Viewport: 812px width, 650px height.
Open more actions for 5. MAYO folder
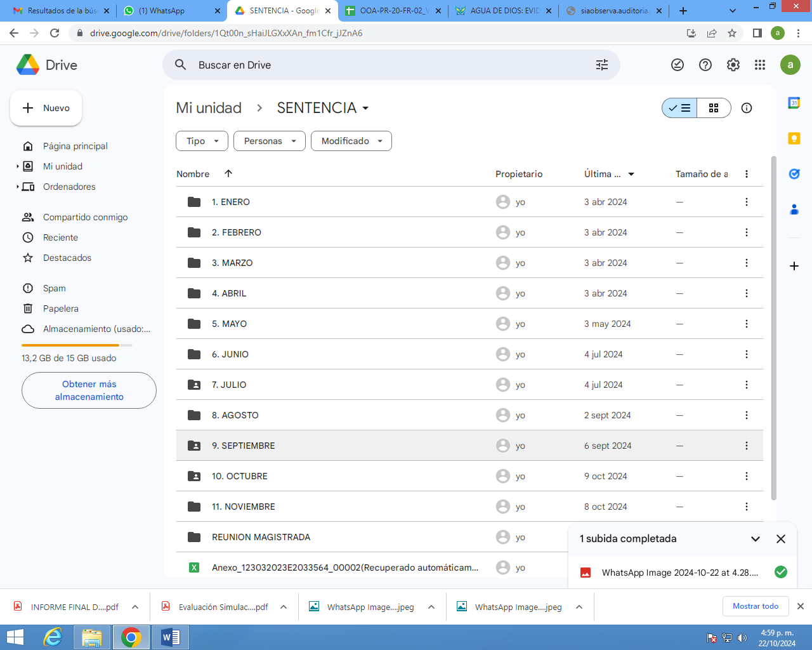[x=746, y=324]
